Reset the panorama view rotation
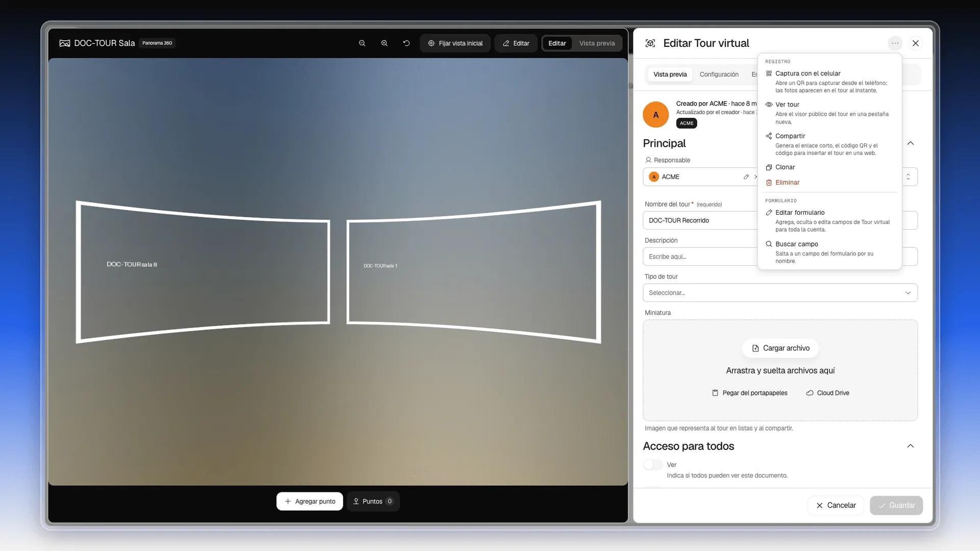This screenshot has width=980, height=551. (406, 43)
